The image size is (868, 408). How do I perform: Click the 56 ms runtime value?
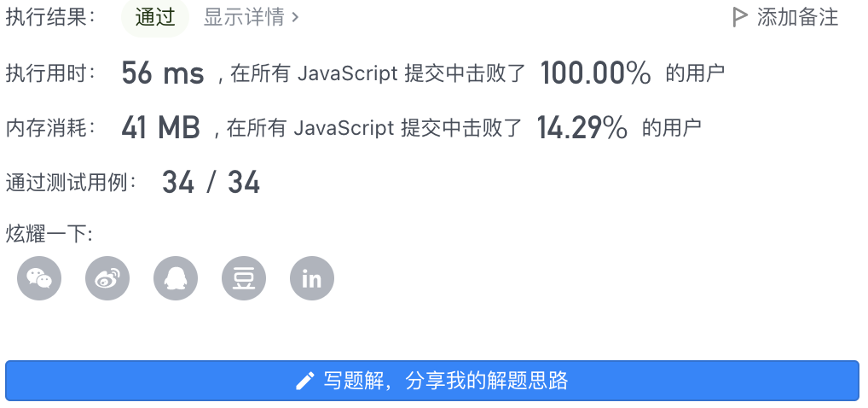(x=163, y=73)
